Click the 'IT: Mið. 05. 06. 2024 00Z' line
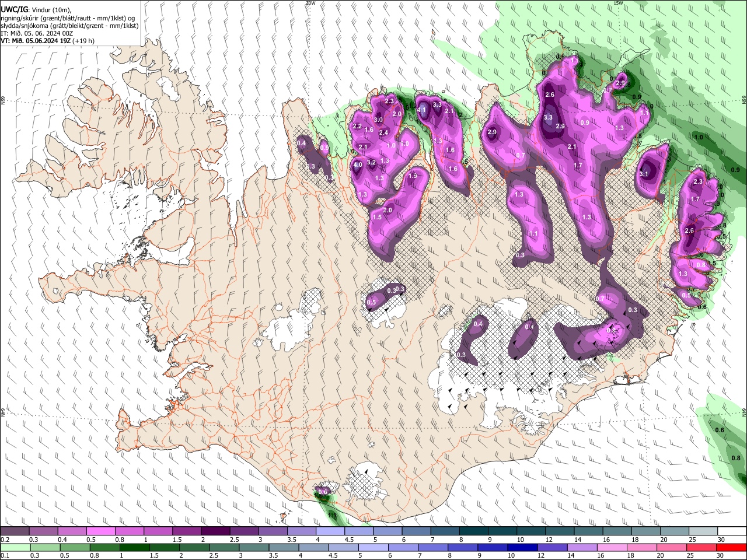The width and height of the screenshot is (747, 560). point(37,33)
